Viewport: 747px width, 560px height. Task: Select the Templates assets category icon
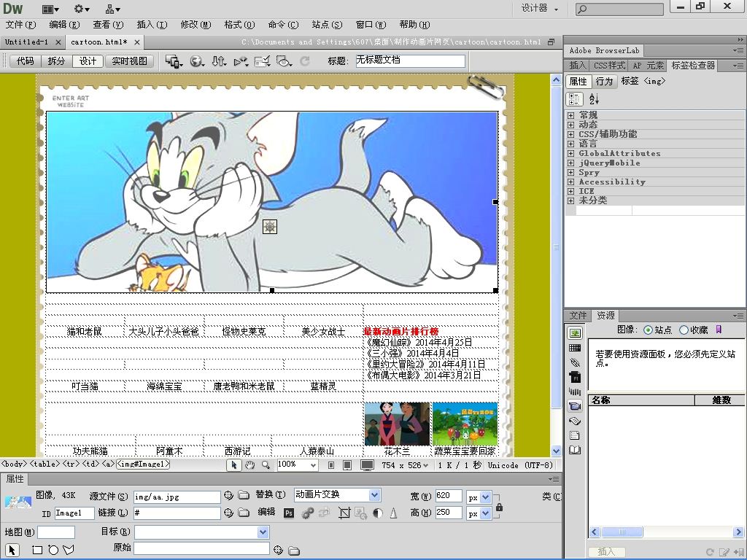pos(575,435)
